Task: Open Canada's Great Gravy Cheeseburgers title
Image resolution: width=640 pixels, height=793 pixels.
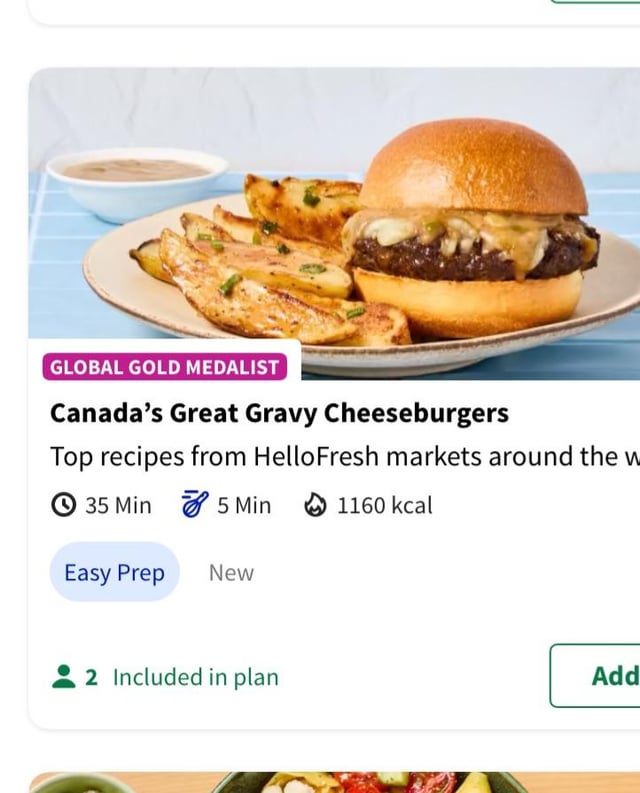Action: (279, 413)
